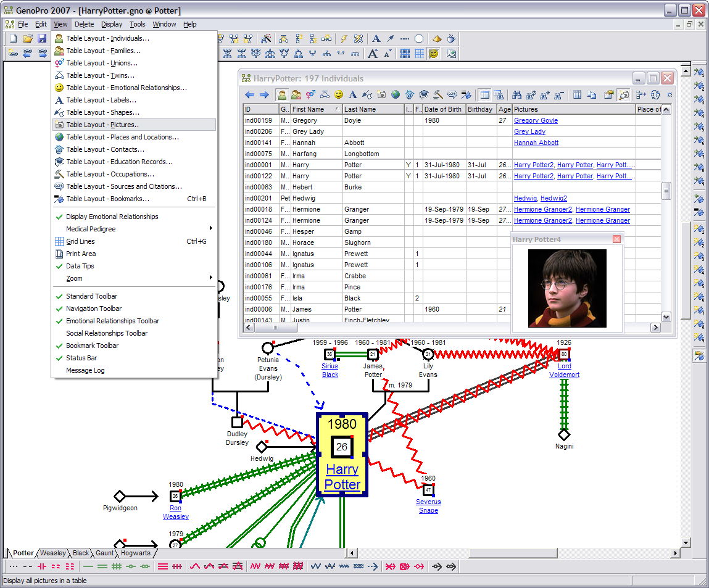Click the Harry Potter4 photo thumbnail

pyautogui.click(x=567, y=288)
